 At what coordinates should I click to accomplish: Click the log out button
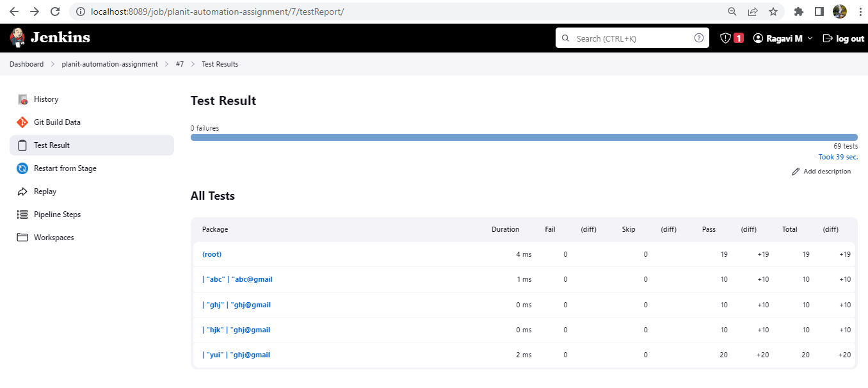click(x=843, y=38)
